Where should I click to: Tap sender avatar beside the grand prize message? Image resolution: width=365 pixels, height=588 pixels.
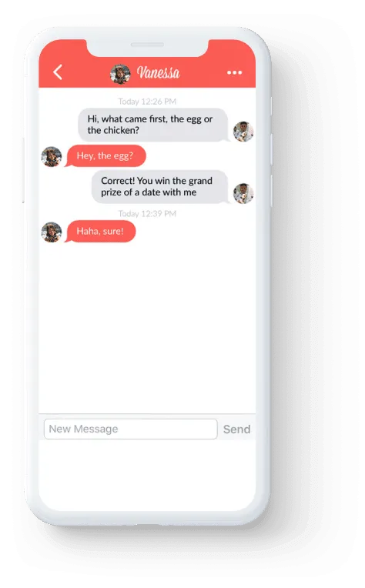pos(243,193)
